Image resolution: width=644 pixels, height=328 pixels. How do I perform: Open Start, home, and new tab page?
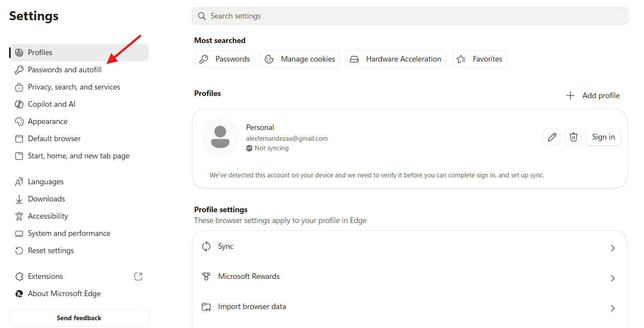79,156
